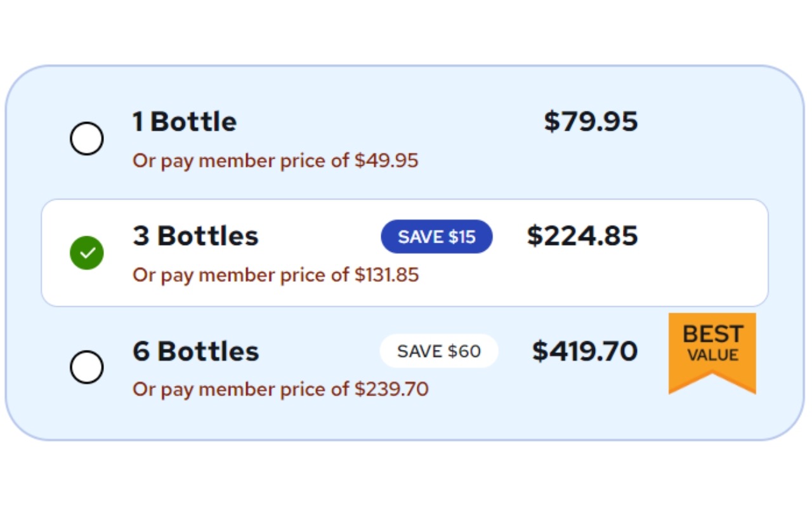Image resolution: width=812 pixels, height=508 pixels.
Task: Click the $224.85 price
Action: (x=582, y=236)
